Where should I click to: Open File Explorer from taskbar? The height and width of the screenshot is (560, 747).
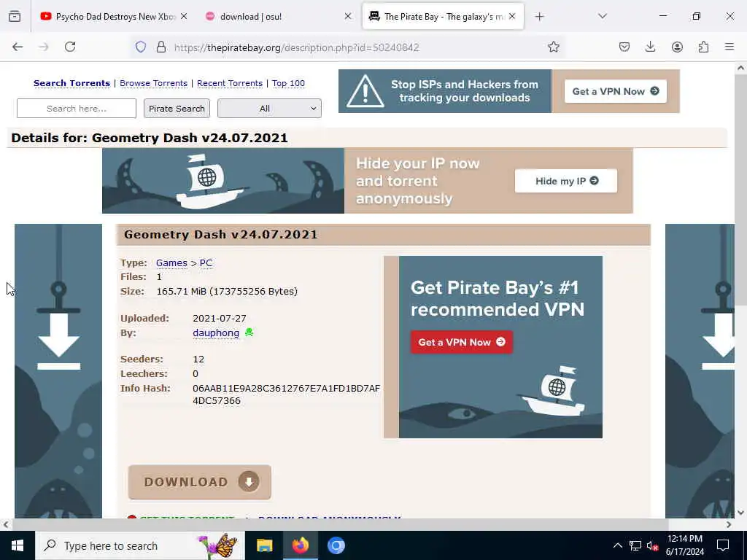tap(264, 545)
